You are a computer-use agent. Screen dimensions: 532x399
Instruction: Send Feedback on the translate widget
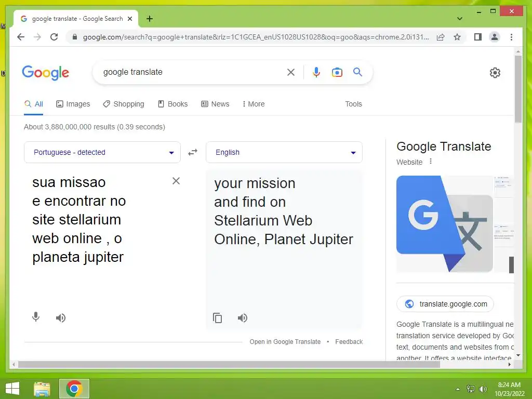click(349, 342)
